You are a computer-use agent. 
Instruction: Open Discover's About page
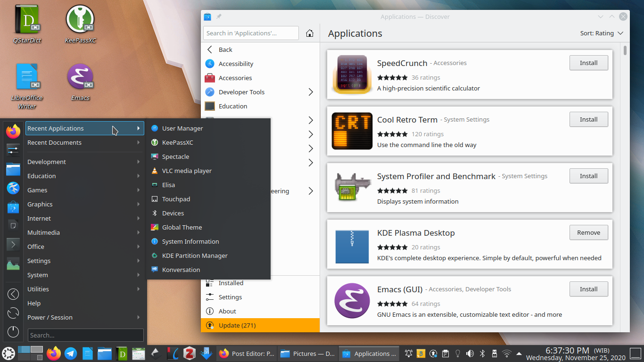click(x=260, y=311)
